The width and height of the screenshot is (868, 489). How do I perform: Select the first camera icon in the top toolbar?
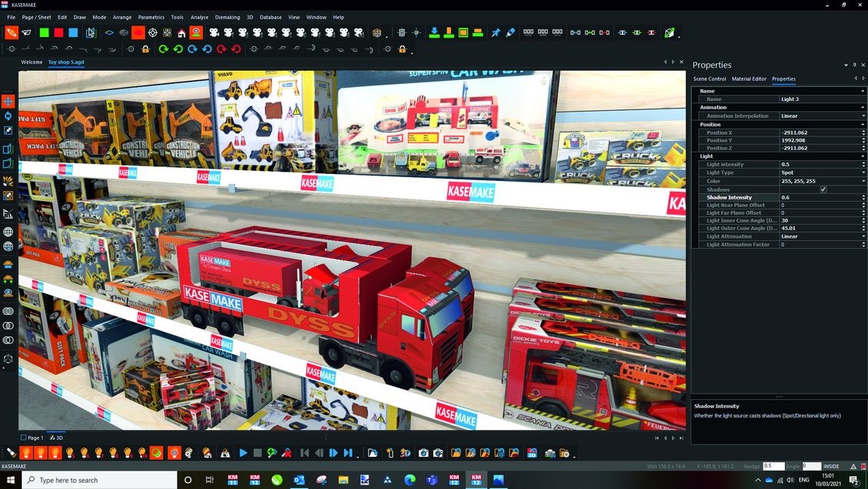coord(213,32)
